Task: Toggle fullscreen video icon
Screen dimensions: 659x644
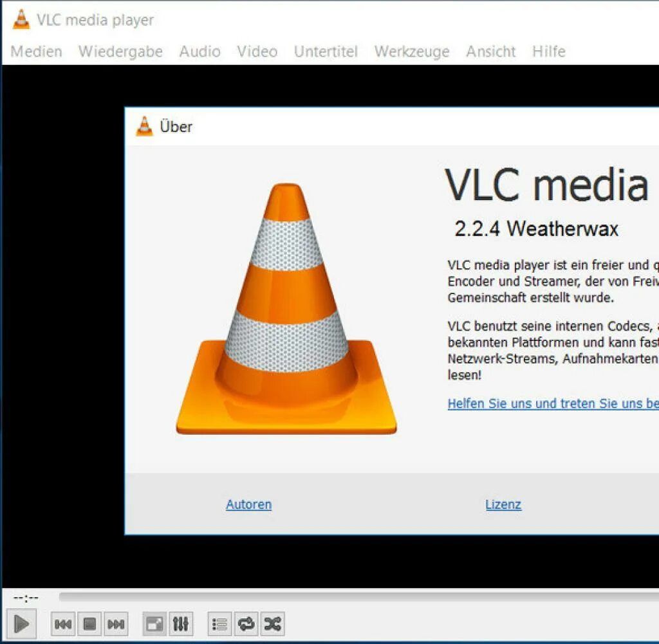Action: (154, 624)
